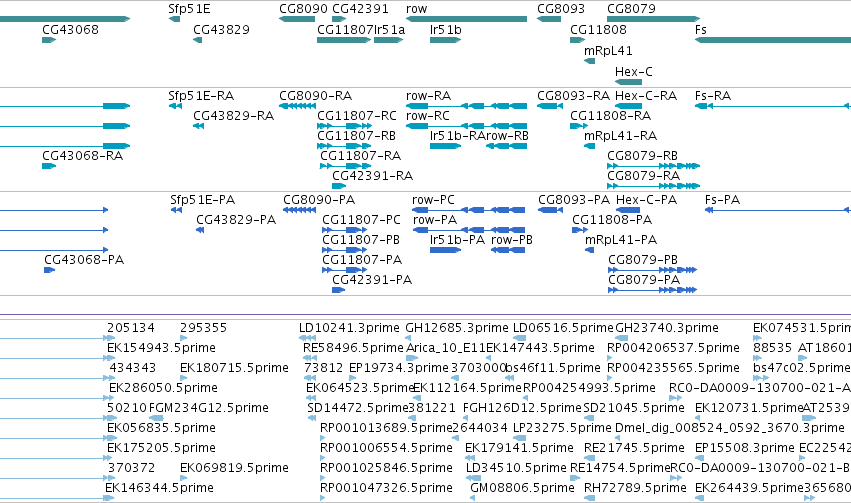The width and height of the screenshot is (851, 503).
Task: Click transcript CG11807-RC
Action: 357,116
